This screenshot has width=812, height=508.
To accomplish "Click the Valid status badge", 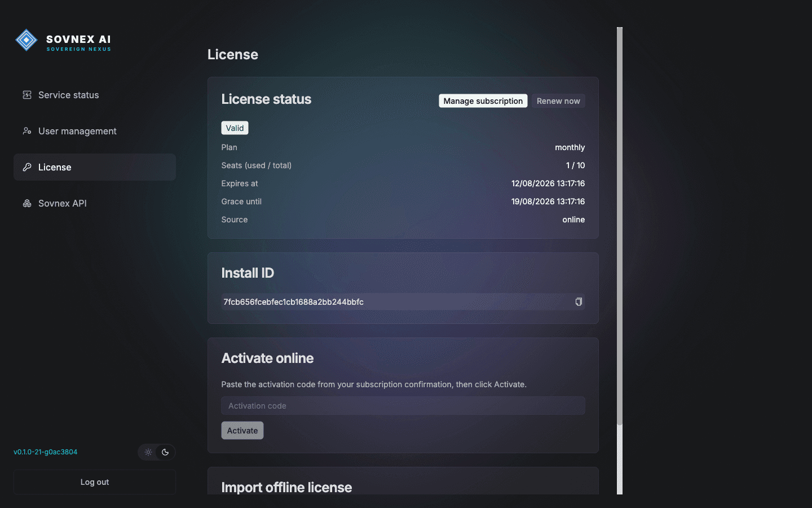I will [x=235, y=128].
